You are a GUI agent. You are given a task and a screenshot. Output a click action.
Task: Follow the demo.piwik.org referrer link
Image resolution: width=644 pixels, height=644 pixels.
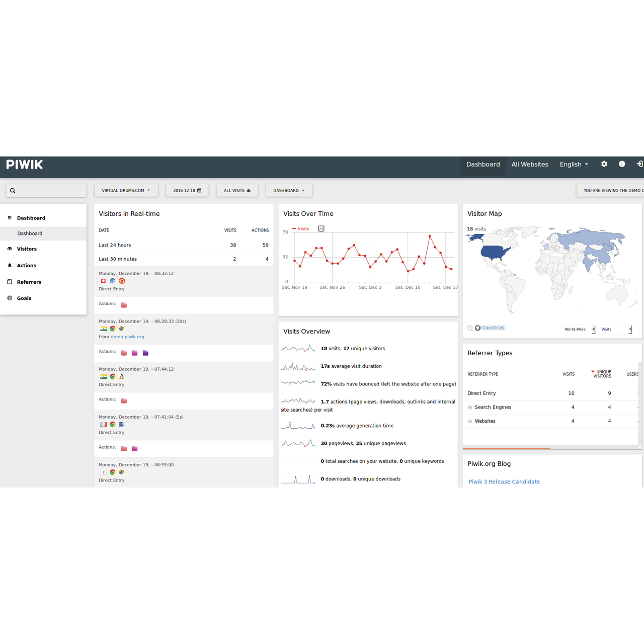point(127,337)
